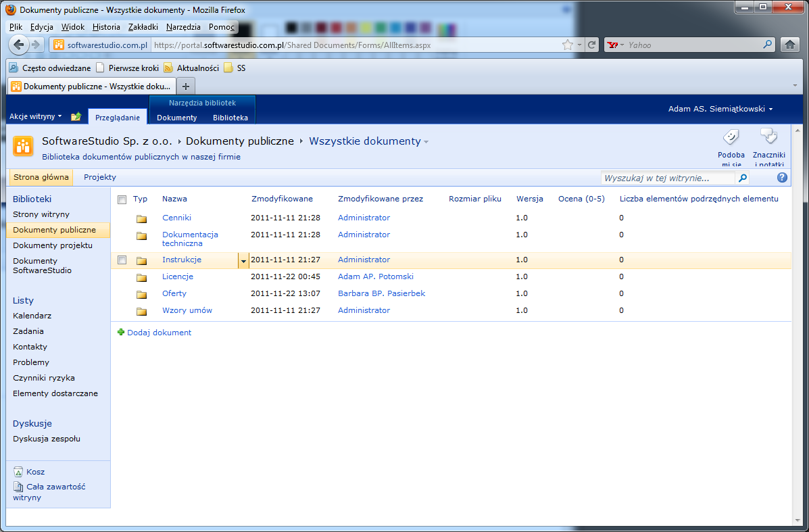809x532 pixels.
Task: Open the Instrukcje item dropdown arrow
Action: coord(243,261)
